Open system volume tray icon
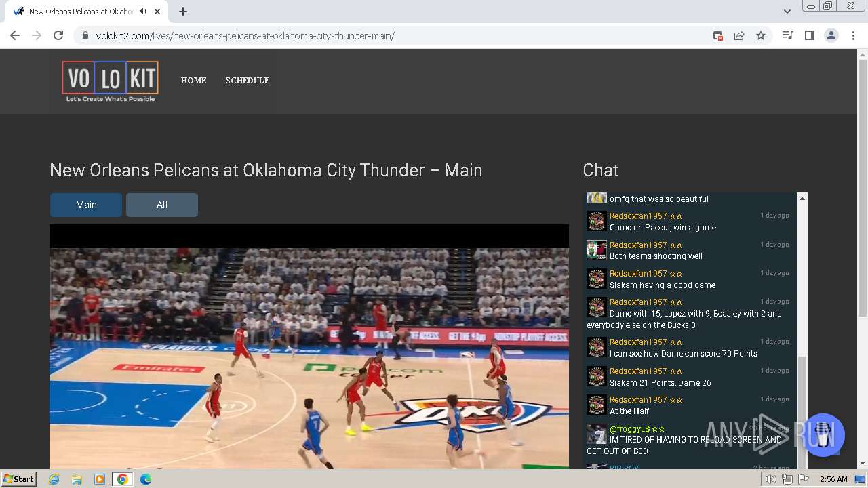This screenshot has height=488, width=868. click(x=771, y=479)
